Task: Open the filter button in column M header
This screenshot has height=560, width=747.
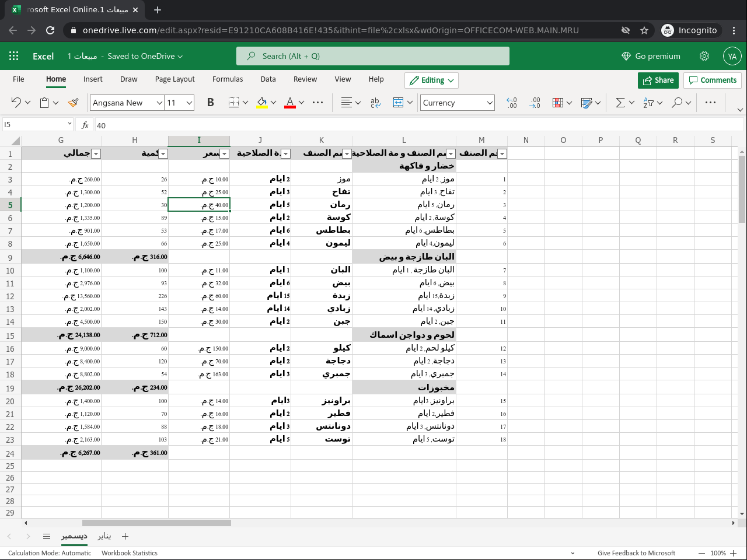Action: pyautogui.click(x=502, y=153)
